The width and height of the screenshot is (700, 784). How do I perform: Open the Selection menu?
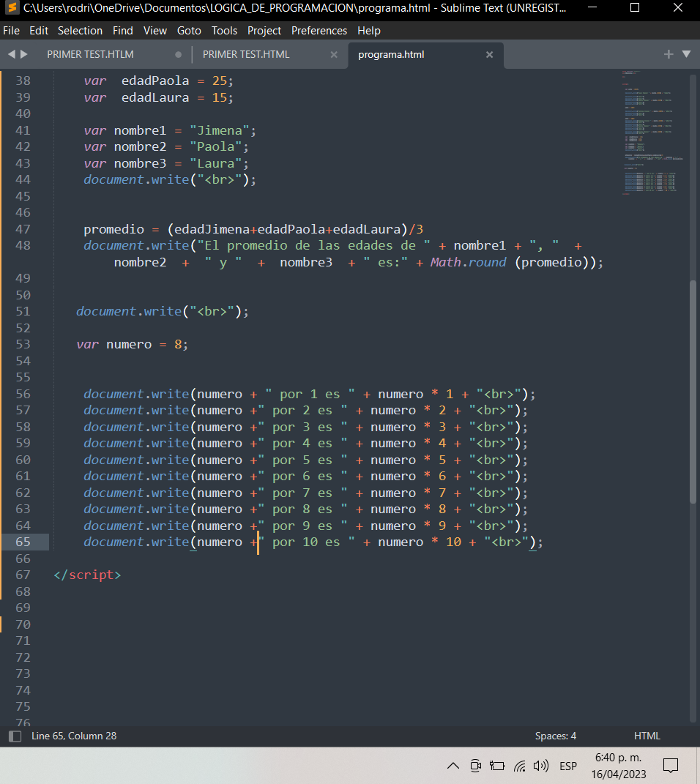tap(80, 31)
